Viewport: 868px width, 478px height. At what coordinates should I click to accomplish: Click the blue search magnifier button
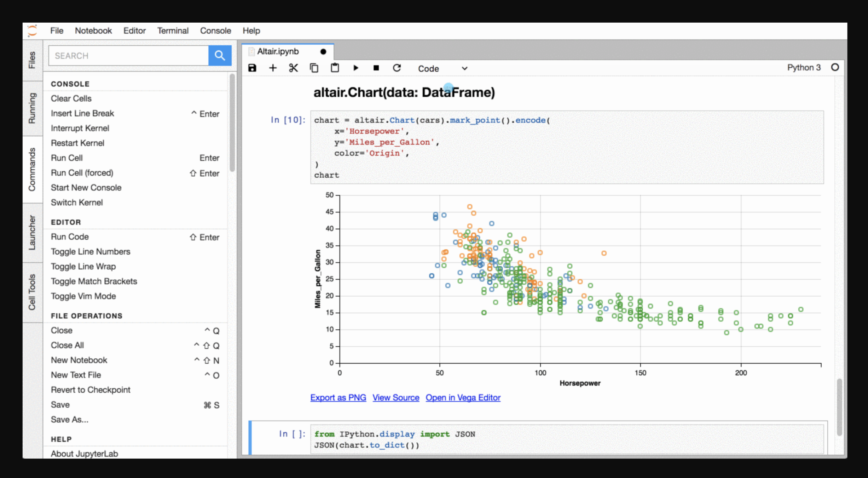[x=220, y=56]
